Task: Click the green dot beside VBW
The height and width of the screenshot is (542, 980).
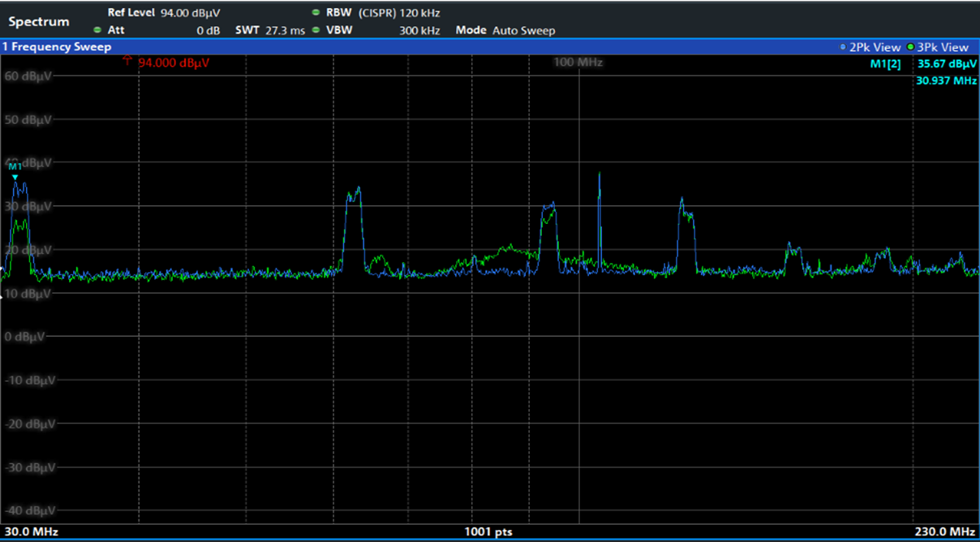Action: (x=316, y=30)
